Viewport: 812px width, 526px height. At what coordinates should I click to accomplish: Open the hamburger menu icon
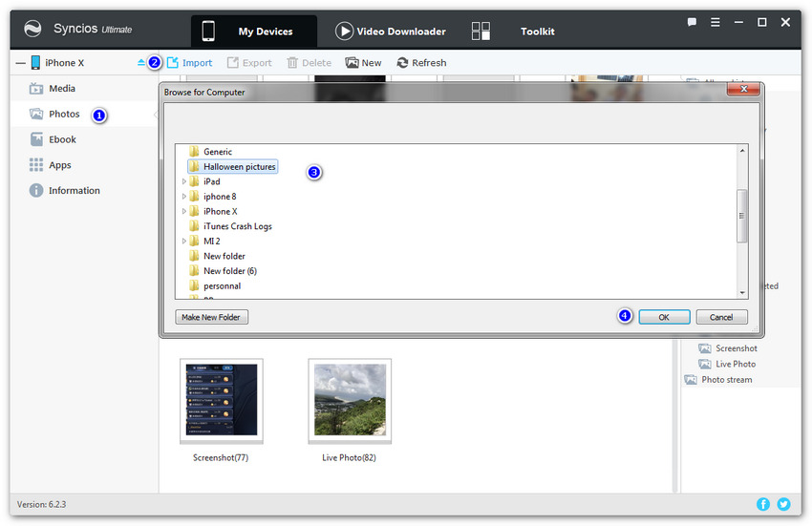pos(716,22)
